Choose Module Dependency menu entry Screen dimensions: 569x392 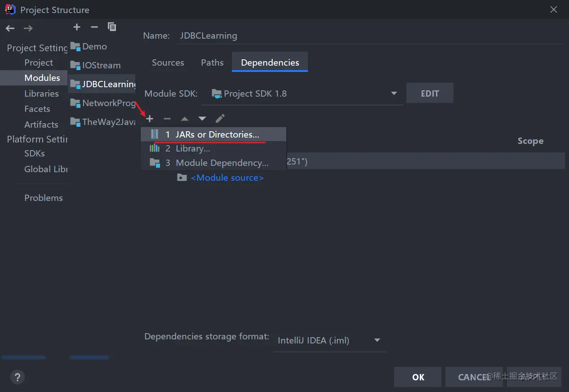(x=213, y=163)
